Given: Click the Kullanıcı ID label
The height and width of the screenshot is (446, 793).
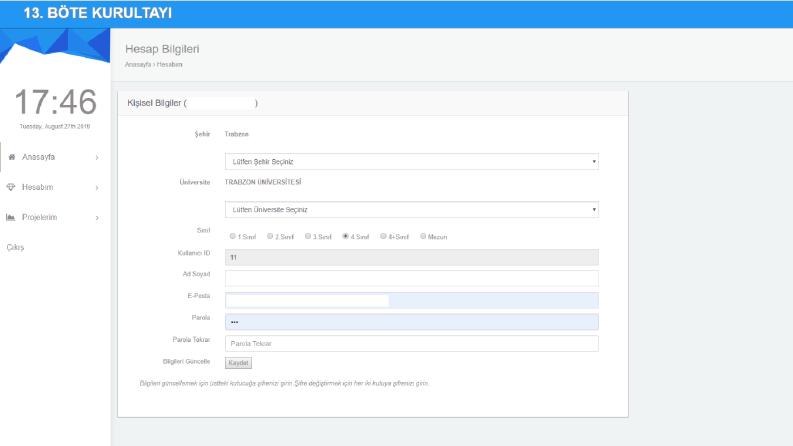Looking at the screenshot, I should click(194, 253).
